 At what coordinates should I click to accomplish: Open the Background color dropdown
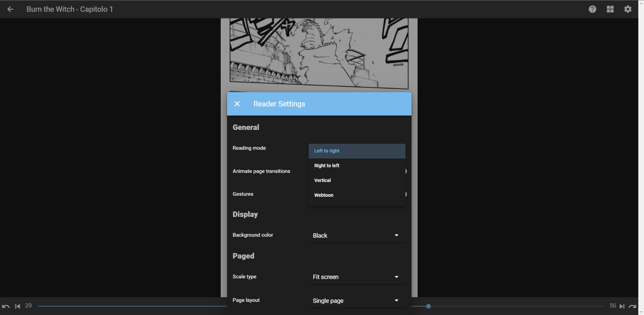[x=356, y=235]
